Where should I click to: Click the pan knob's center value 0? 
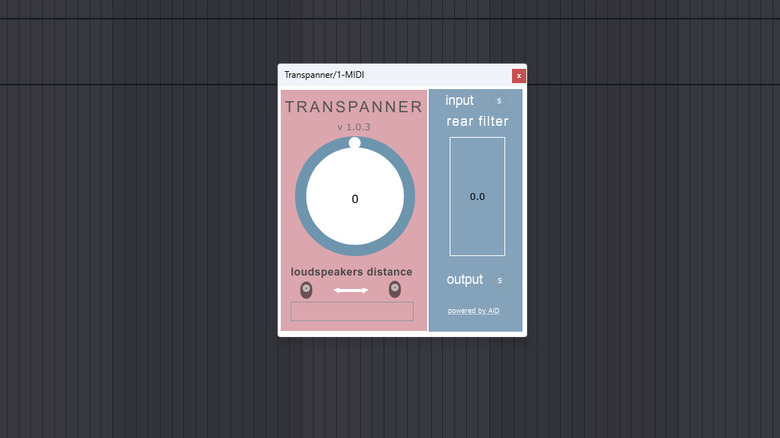point(355,199)
